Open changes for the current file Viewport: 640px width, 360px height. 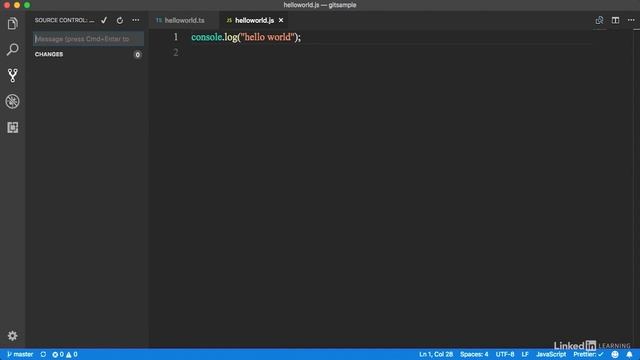(x=599, y=20)
